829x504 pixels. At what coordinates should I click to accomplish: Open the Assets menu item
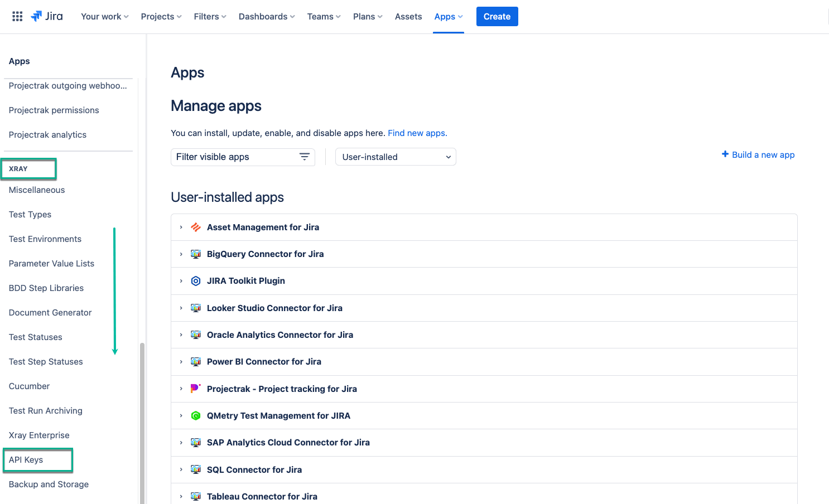click(x=408, y=17)
